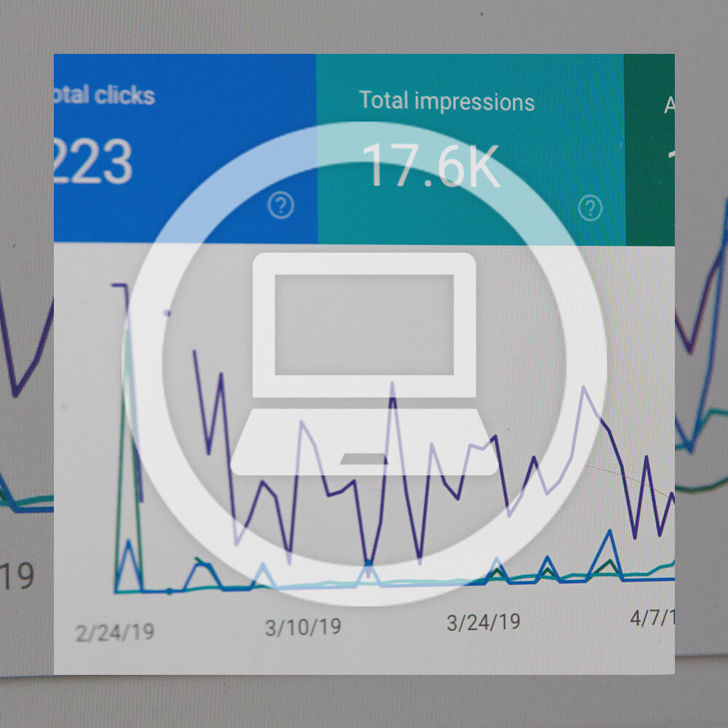The image size is (728, 728).
Task: Click the 17.6K impressions value
Action: click(x=431, y=166)
